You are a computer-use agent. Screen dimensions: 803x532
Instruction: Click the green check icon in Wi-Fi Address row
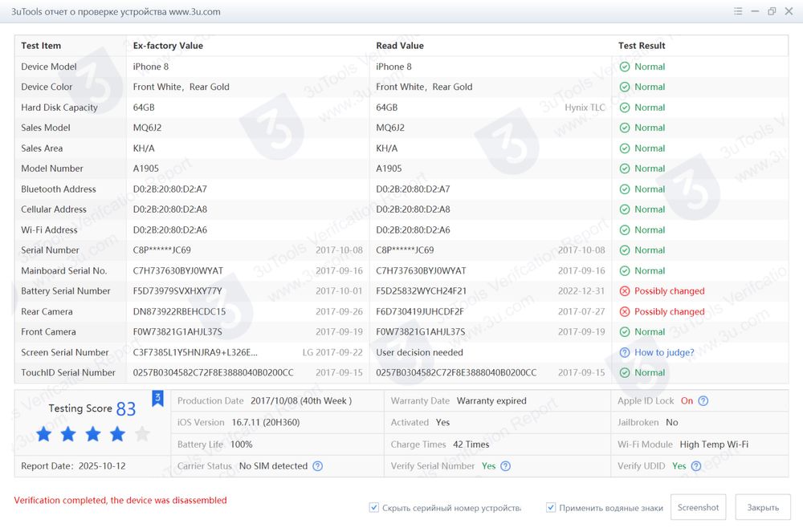click(625, 229)
